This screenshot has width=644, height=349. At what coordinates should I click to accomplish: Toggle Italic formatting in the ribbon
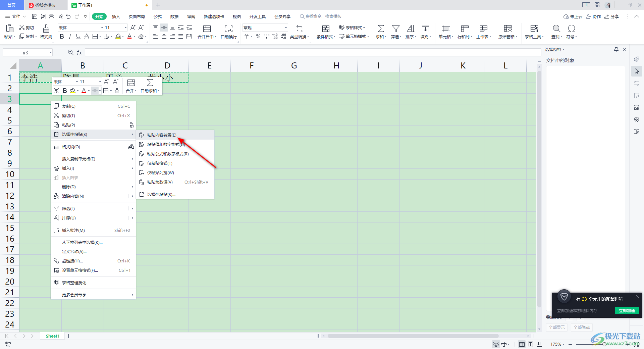click(70, 36)
